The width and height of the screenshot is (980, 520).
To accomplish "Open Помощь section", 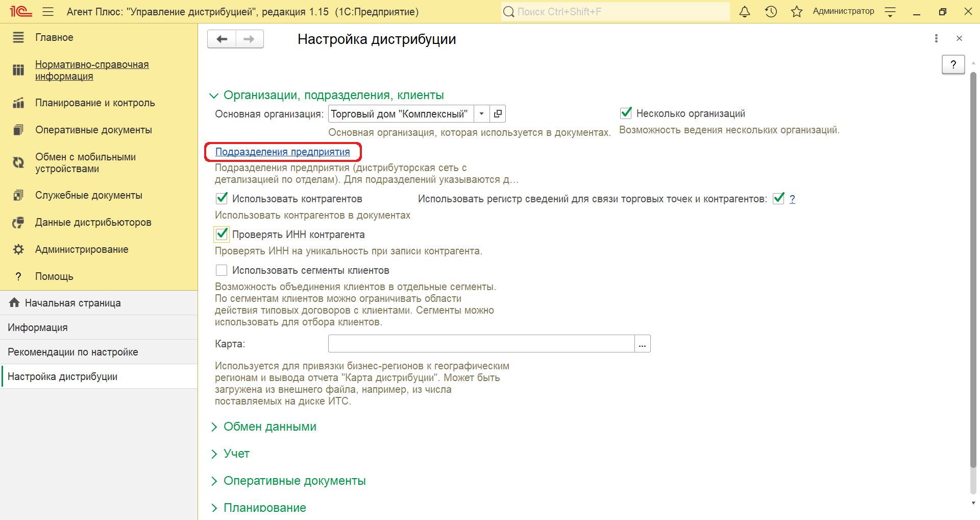I will (54, 276).
